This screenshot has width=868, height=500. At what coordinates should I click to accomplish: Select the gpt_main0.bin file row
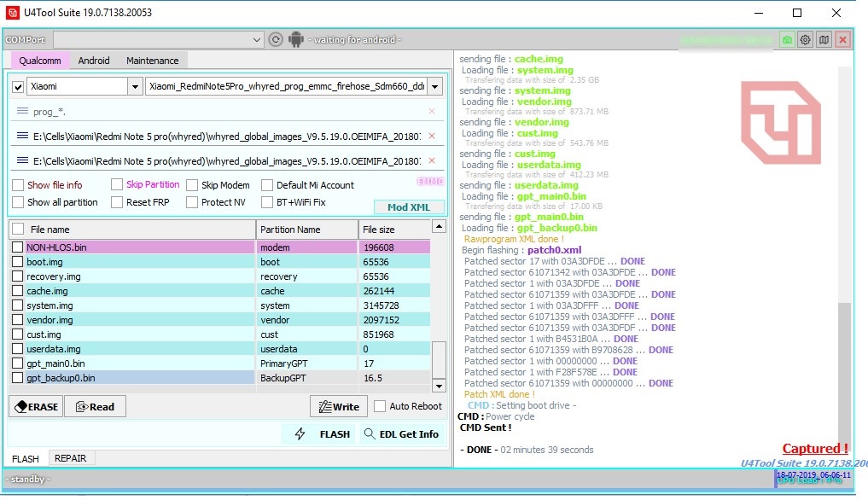[x=219, y=363]
